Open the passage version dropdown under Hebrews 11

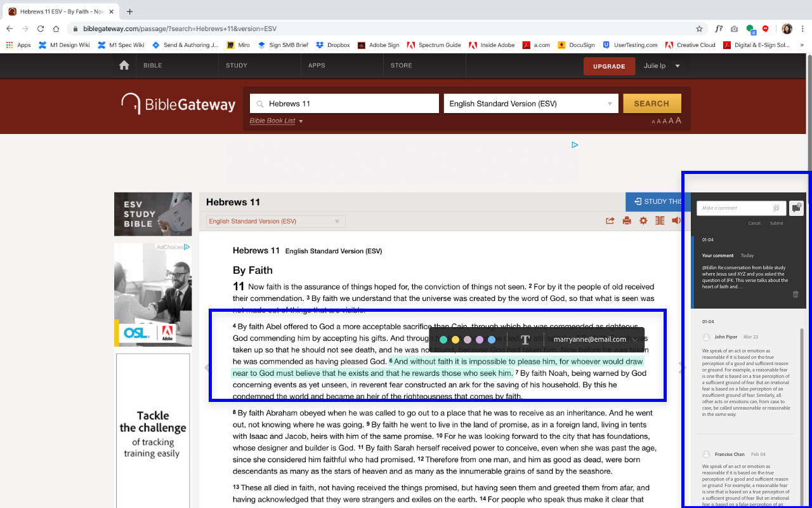click(x=276, y=221)
